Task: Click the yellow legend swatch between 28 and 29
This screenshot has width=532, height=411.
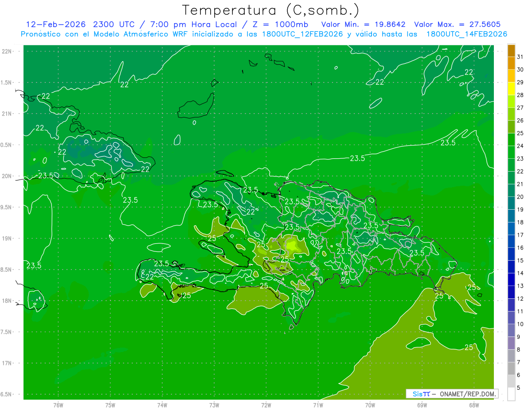Action: pyautogui.click(x=511, y=89)
